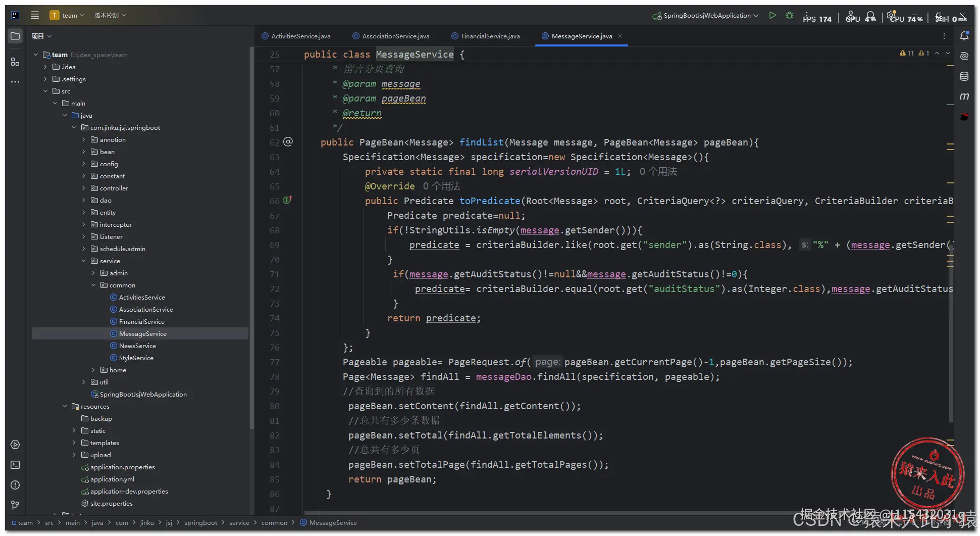
Task: Open SpringBootJsjWebApplication class file
Action: 143,394
